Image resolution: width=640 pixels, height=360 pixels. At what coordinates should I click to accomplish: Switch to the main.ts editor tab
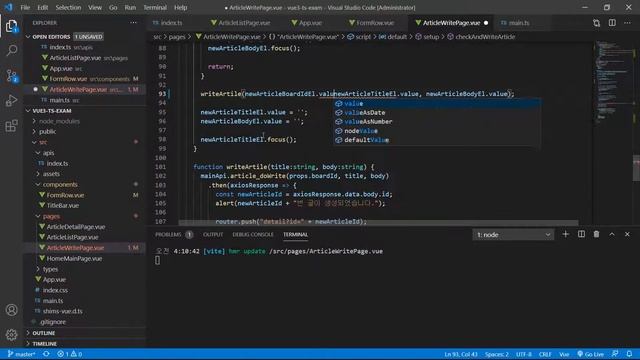coord(519,23)
